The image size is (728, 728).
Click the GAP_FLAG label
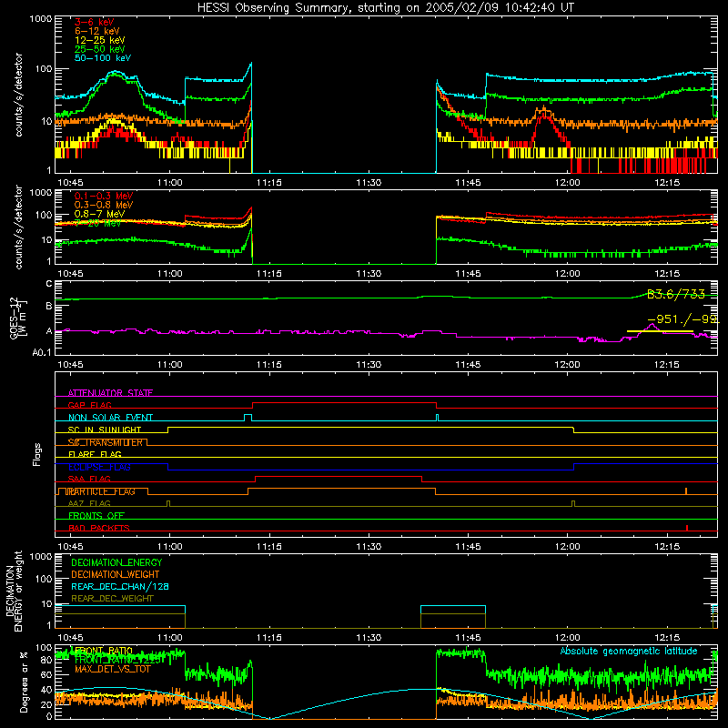pos(89,405)
